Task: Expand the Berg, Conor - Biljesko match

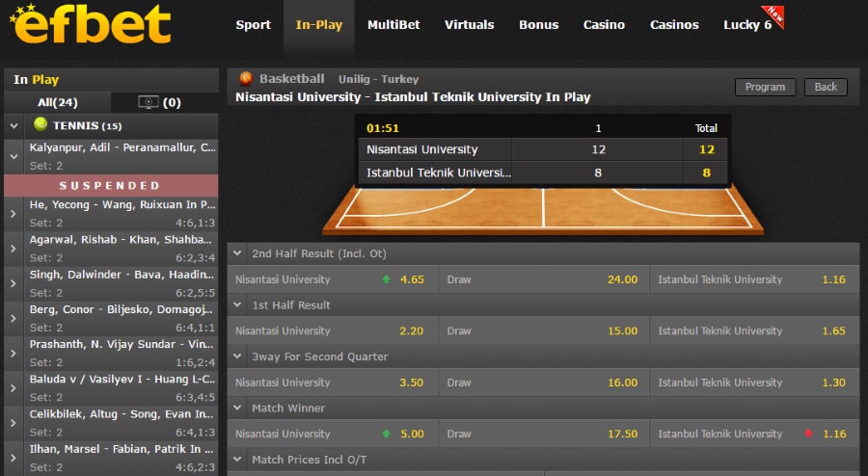Action: (14, 318)
